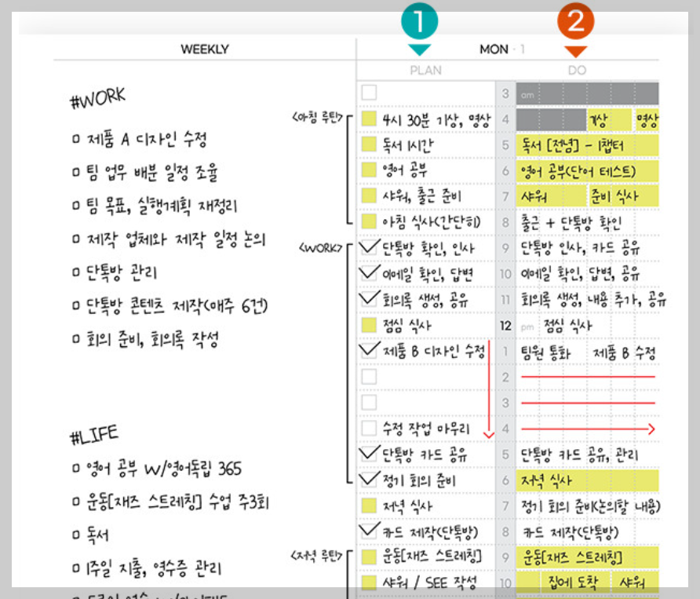Image resolution: width=700 pixels, height=599 pixels.
Task: Tick the yellow box by 점심 식사 in the plan column
Action: (369, 325)
